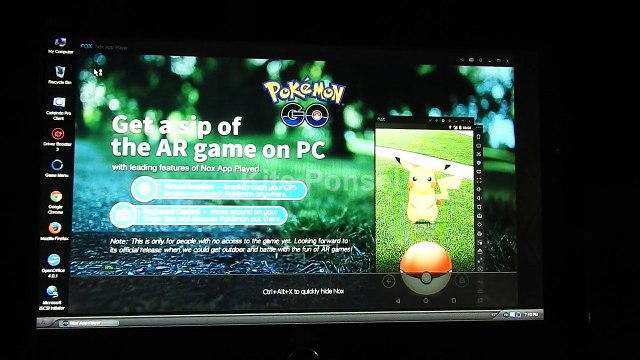
Task: Open the OpenOffice 4.0.1 desktop icon
Action: click(53, 265)
